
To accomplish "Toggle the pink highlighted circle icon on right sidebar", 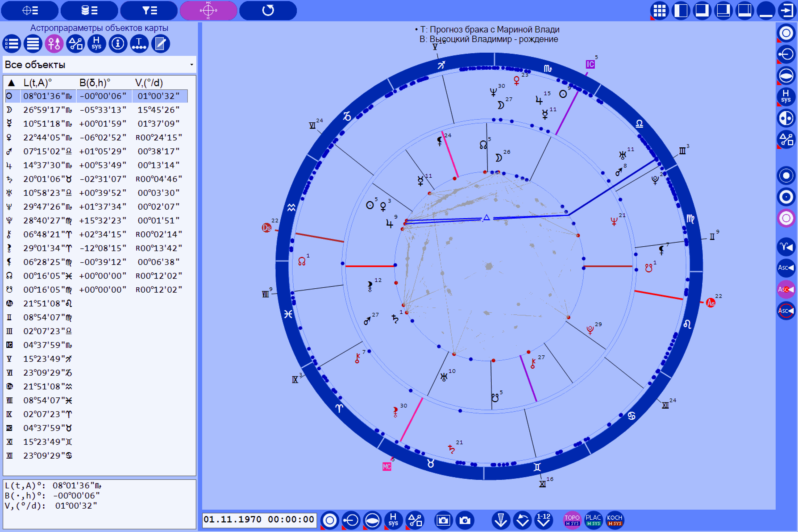I will point(786,218).
